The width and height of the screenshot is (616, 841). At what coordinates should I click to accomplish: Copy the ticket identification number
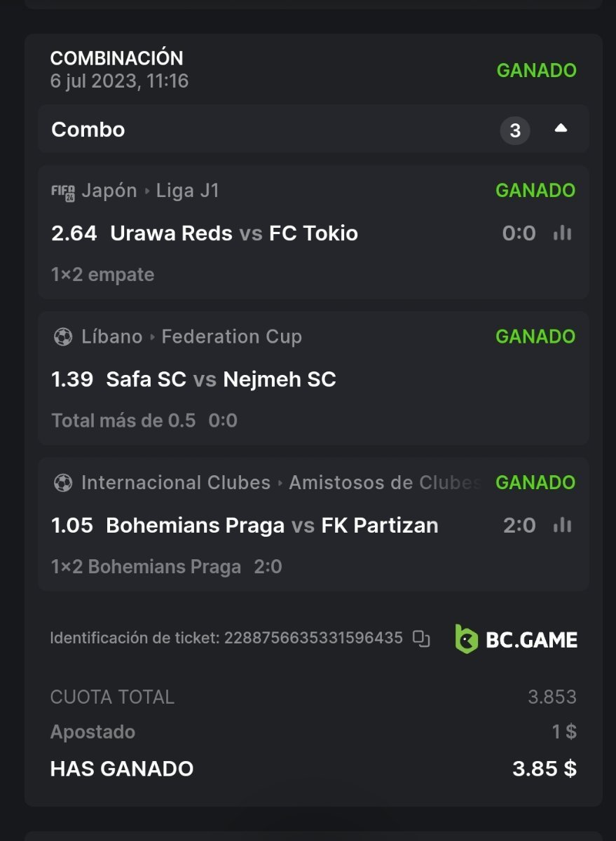pos(421,638)
